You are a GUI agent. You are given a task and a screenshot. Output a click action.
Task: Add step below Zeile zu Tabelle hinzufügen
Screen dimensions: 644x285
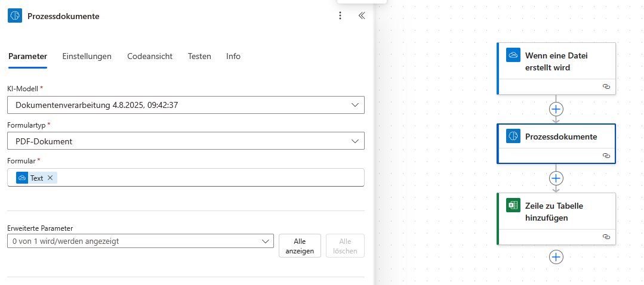(556, 257)
